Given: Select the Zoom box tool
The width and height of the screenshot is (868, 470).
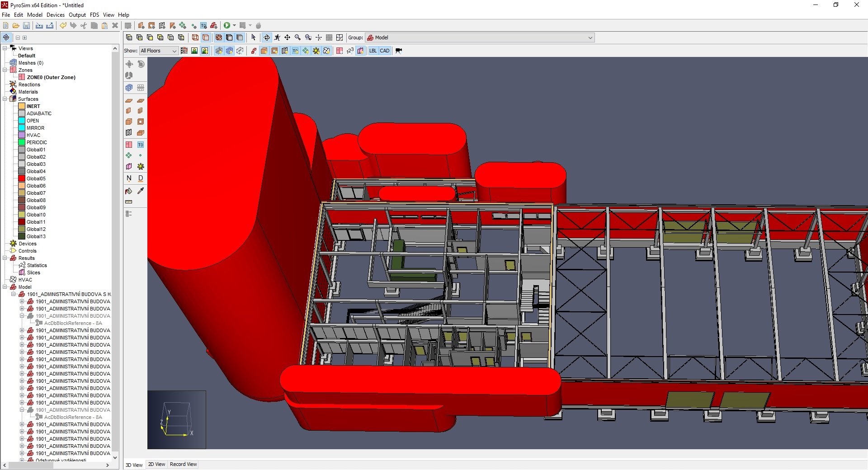Looking at the screenshot, I should point(308,38).
